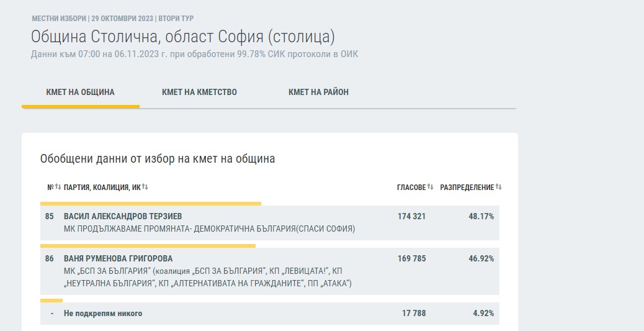This screenshot has width=644, height=331.
Task: Click the РАЗПРЕДЕЛЕНИЕ column header text
Action: [x=467, y=187]
